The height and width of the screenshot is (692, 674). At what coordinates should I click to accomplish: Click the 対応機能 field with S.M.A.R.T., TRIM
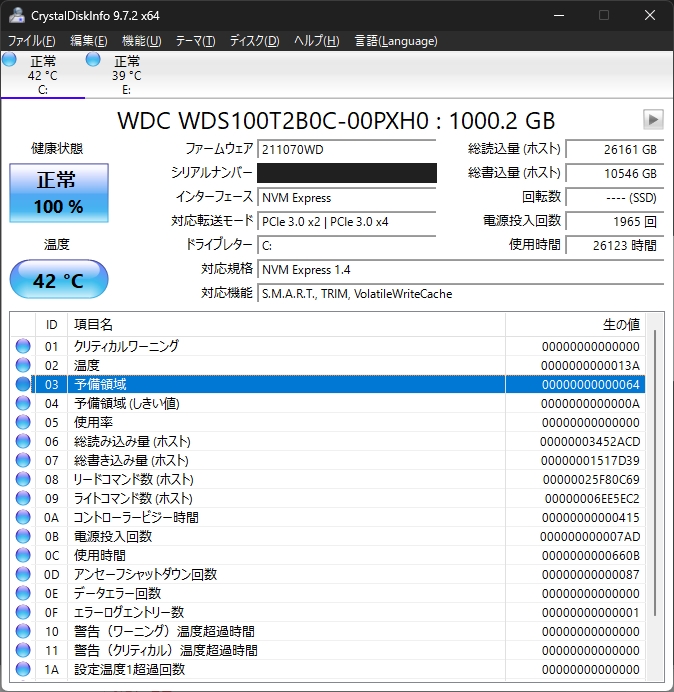pos(460,293)
